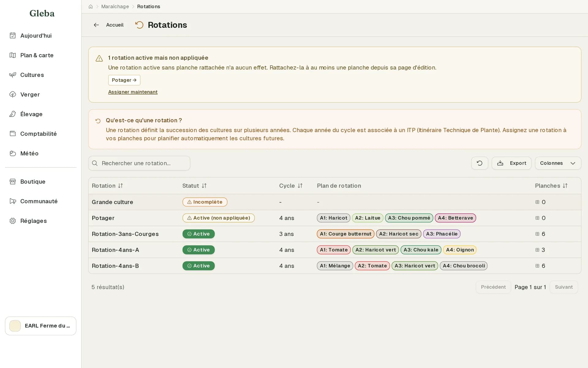This screenshot has height=368, width=588.
Task: Sort table by Rotation name
Action: pos(107,186)
